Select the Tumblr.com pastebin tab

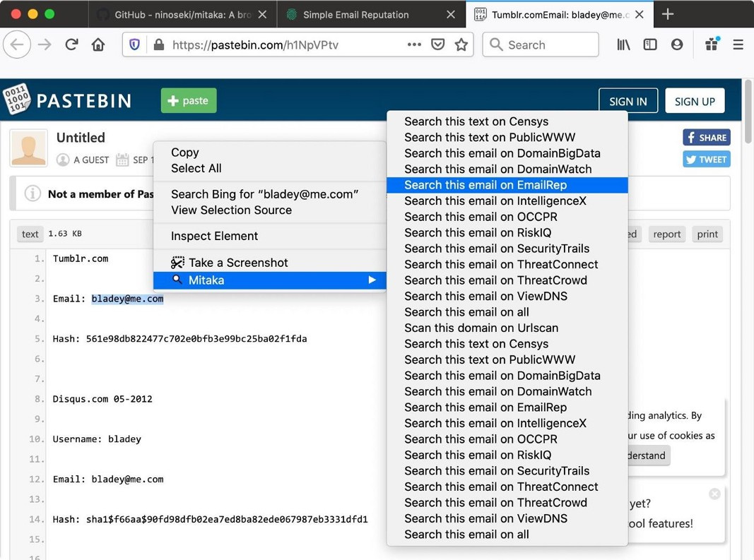point(560,14)
